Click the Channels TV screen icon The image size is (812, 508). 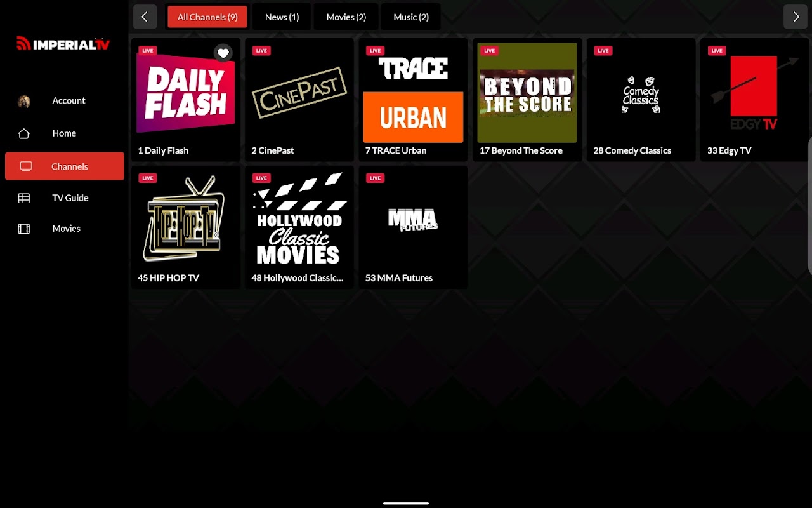tap(26, 166)
